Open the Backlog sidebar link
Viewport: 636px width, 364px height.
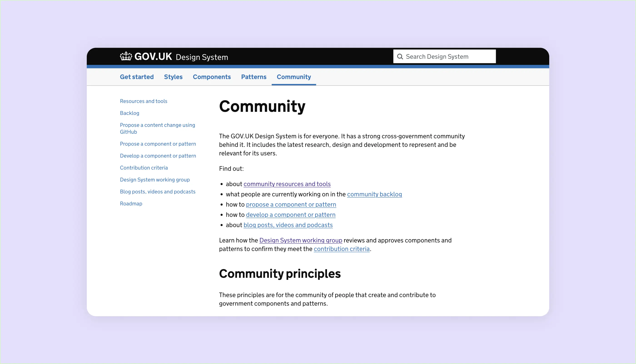[x=130, y=113]
